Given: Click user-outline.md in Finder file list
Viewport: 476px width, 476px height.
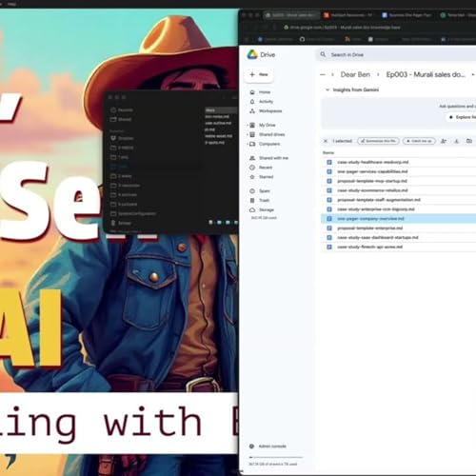Looking at the screenshot, I should tap(218, 123).
